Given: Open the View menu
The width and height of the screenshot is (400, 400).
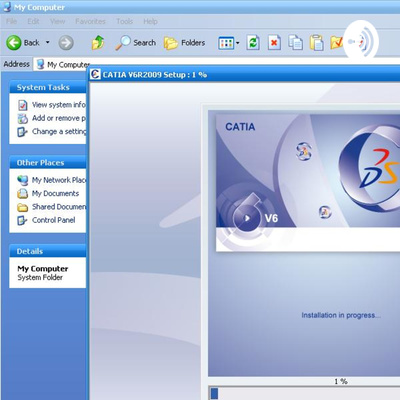Looking at the screenshot, I should [57, 21].
